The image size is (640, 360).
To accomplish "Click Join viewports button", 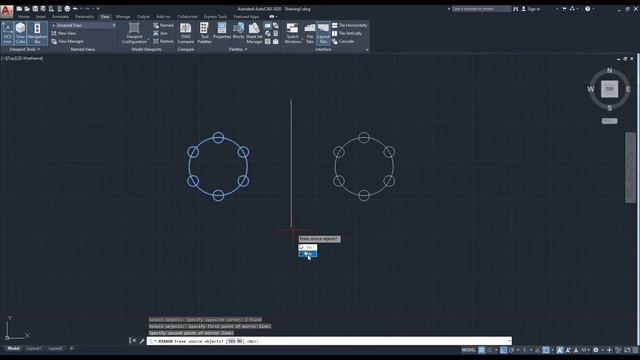I will (x=160, y=33).
